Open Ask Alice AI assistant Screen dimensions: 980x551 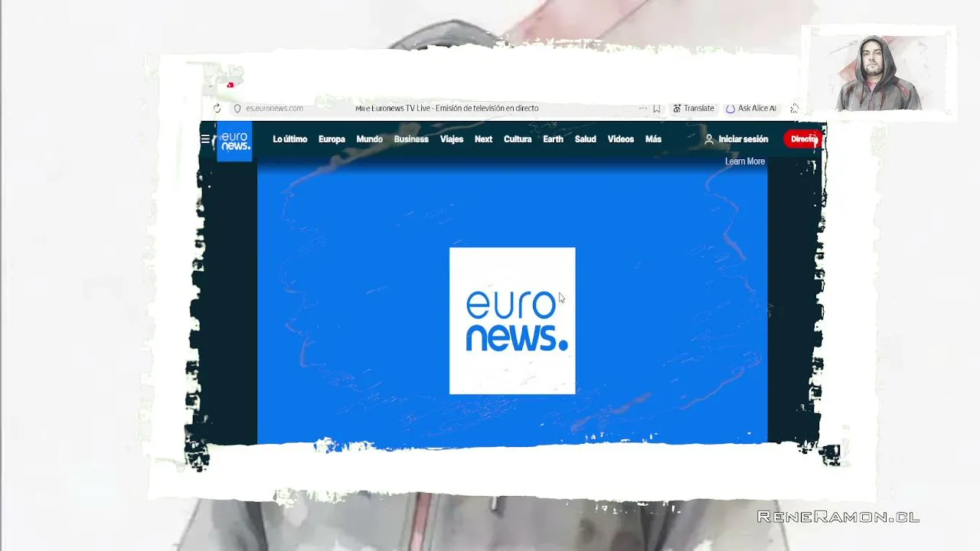tap(751, 109)
